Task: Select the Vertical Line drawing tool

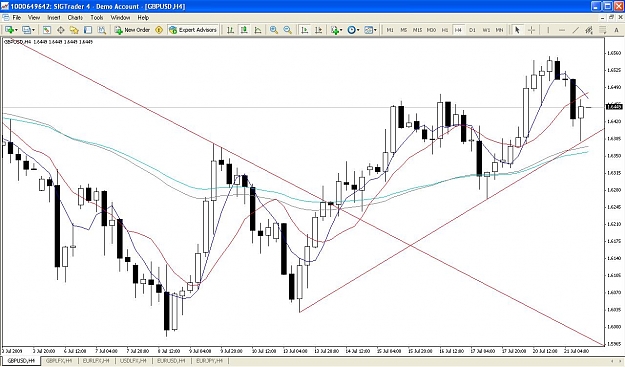Action: pyautogui.click(x=548, y=30)
